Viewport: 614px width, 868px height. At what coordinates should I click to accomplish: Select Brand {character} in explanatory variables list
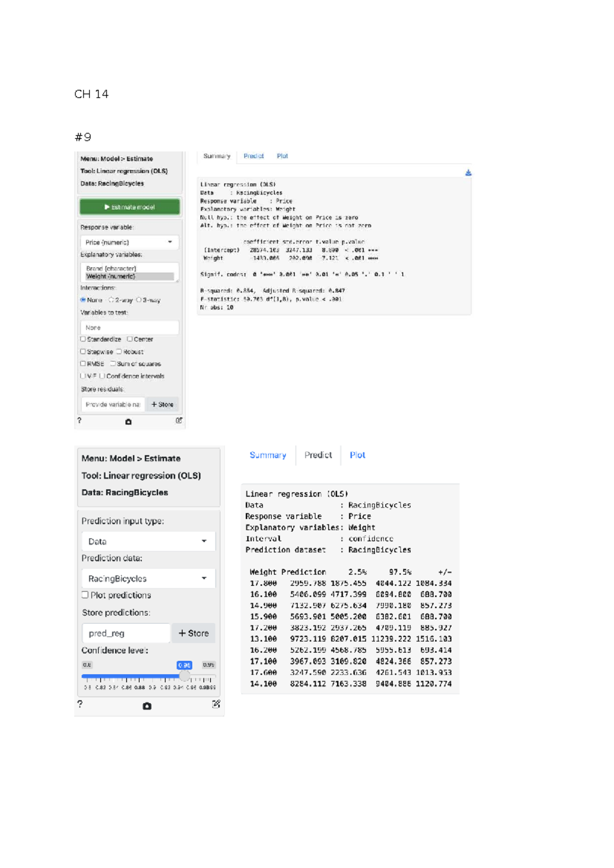111,268
